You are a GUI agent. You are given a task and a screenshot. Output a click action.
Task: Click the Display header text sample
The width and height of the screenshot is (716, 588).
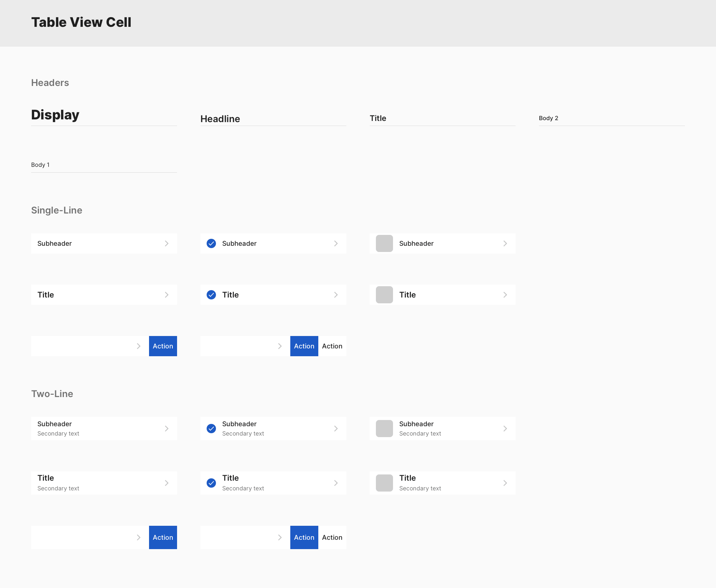coord(55,115)
